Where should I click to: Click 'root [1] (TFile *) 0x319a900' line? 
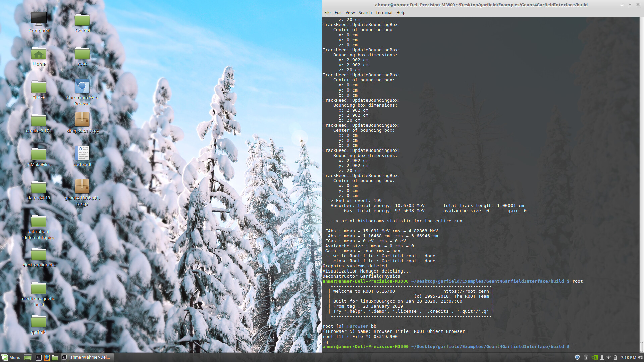click(x=360, y=336)
